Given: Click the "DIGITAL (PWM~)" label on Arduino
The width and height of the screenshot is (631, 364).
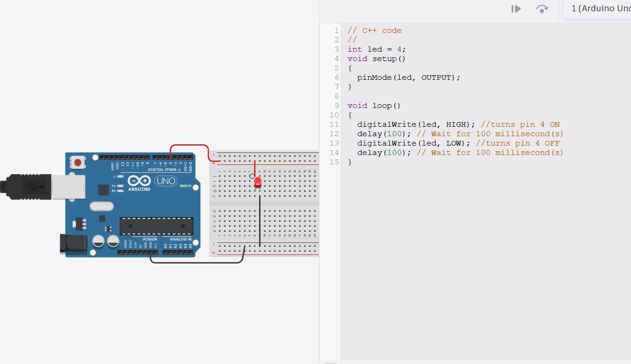Looking at the screenshot, I should [164, 170].
